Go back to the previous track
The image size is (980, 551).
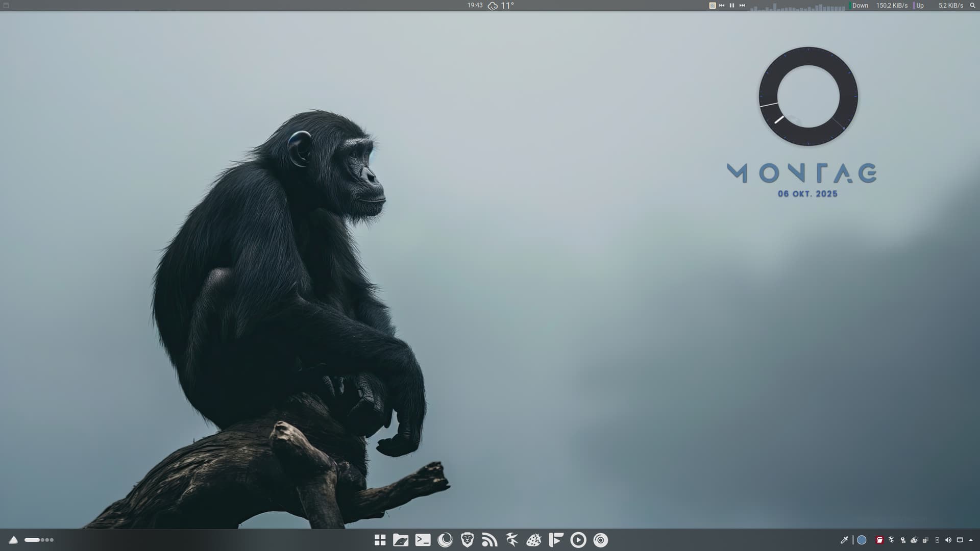click(722, 5)
